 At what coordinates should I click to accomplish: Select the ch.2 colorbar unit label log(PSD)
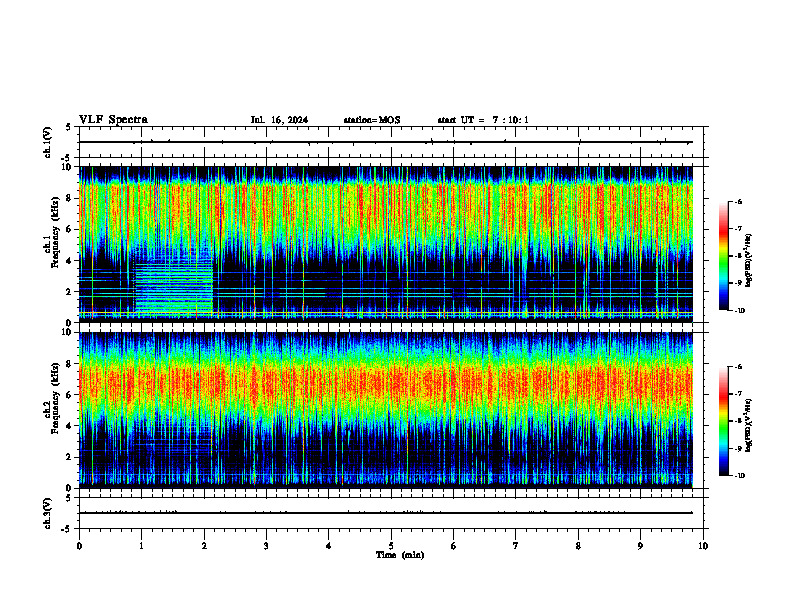pos(749,425)
